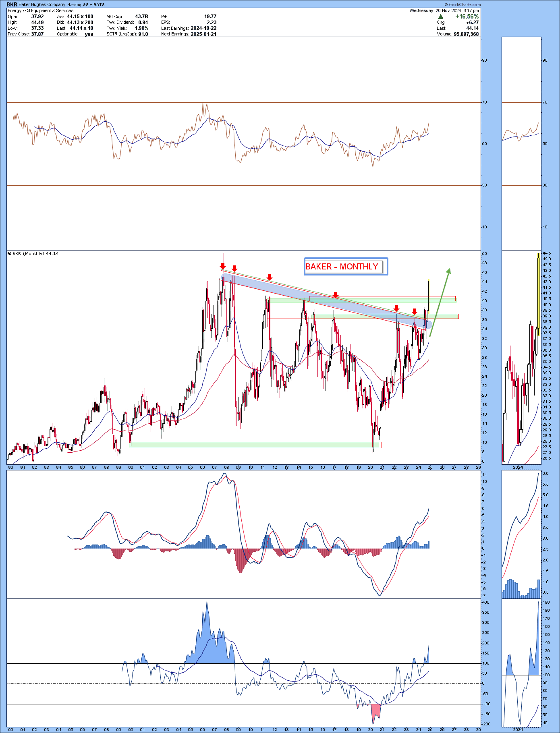Select the BAKER - MONTHLY annotation label
560x733 pixels.
coord(342,267)
